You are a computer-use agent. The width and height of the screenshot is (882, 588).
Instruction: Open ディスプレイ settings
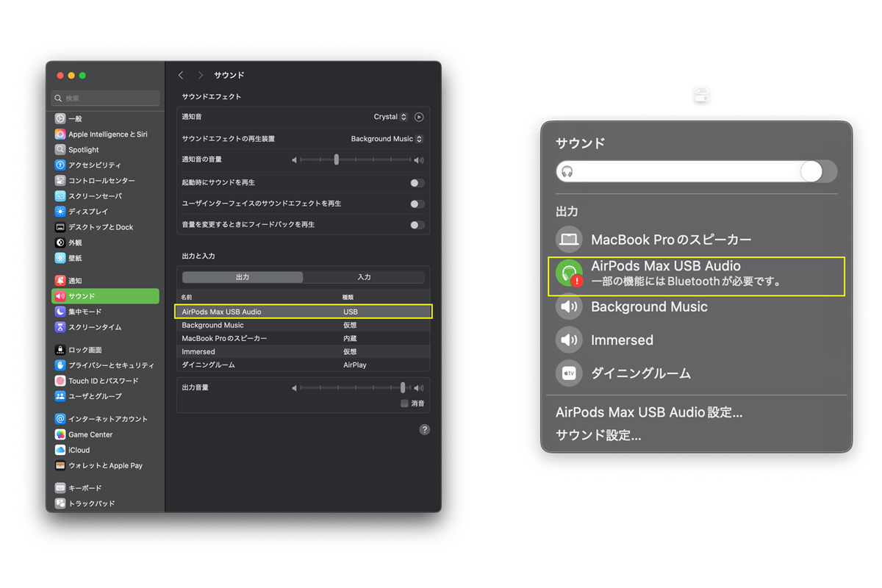pyautogui.click(x=105, y=212)
